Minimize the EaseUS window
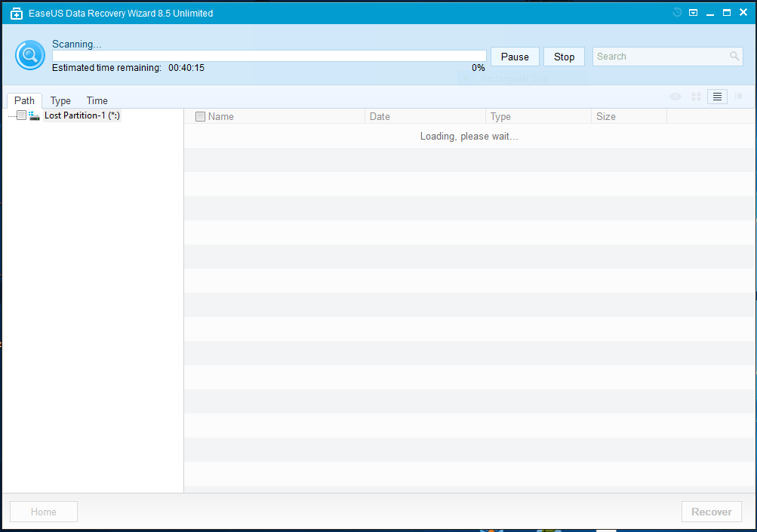757x532 pixels. point(709,14)
